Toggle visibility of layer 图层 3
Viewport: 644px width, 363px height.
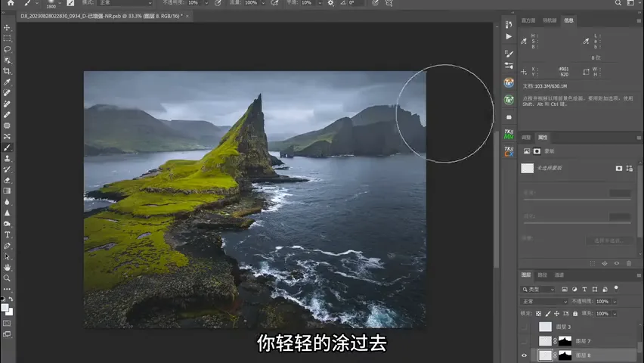[524, 327]
